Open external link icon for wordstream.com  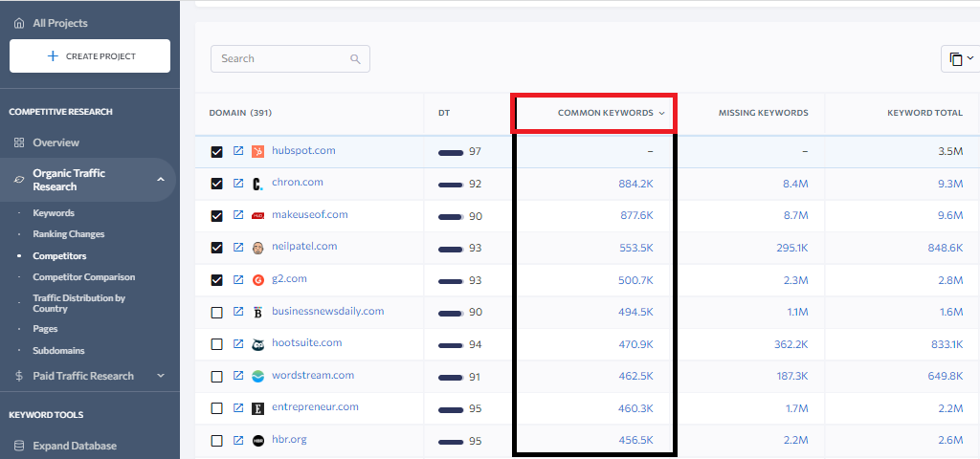tap(238, 376)
